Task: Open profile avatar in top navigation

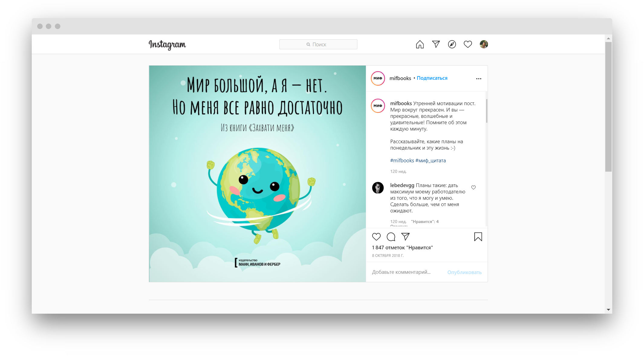Action: (484, 44)
